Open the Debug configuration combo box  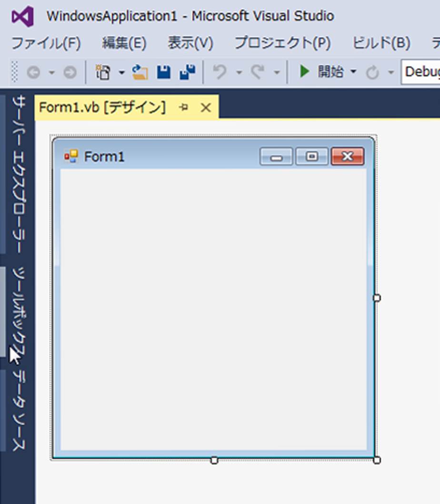pyautogui.click(x=421, y=72)
